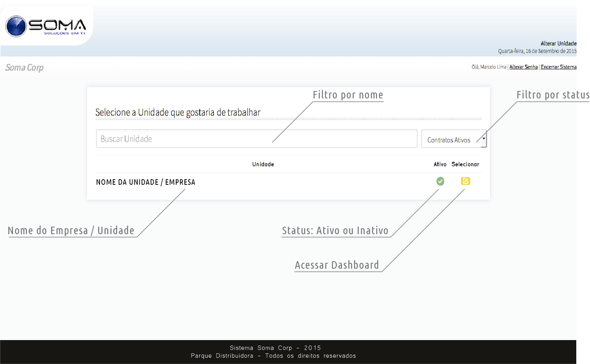Open the Alterar Senha link

tap(523, 67)
